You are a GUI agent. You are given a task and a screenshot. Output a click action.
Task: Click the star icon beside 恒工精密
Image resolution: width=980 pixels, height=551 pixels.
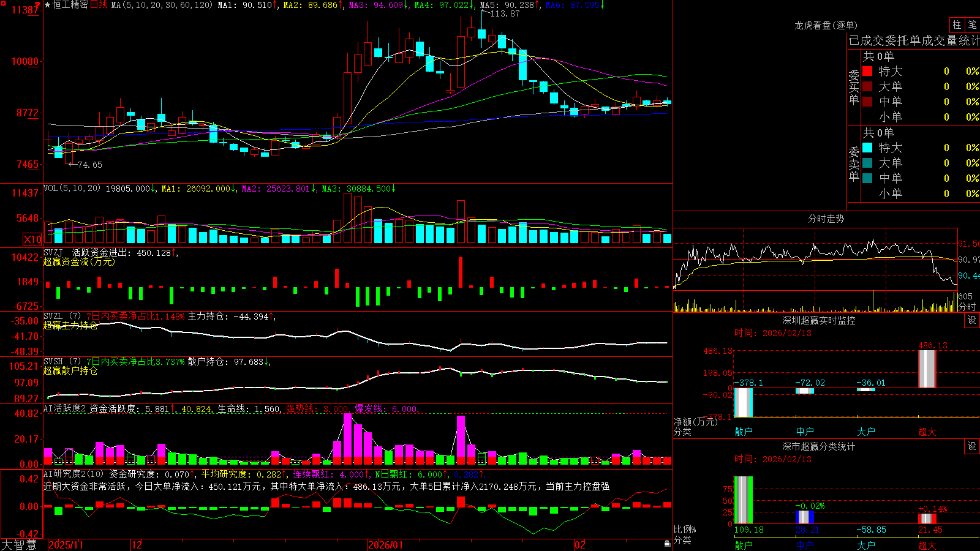coord(48,5)
